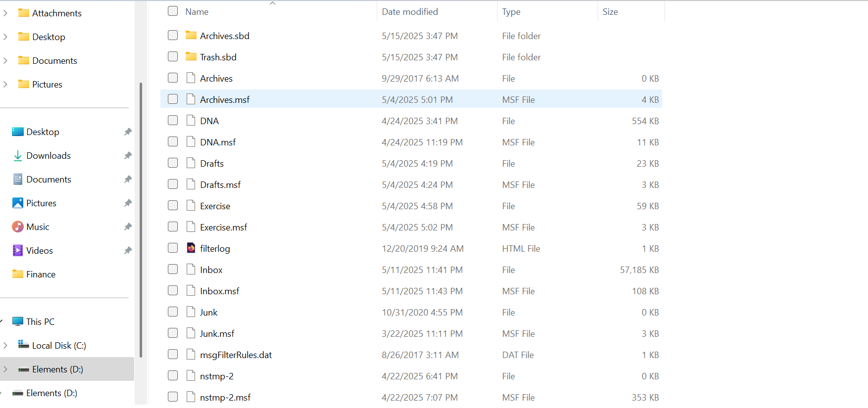Click the msgFilterRules.dat file icon

[191, 354]
